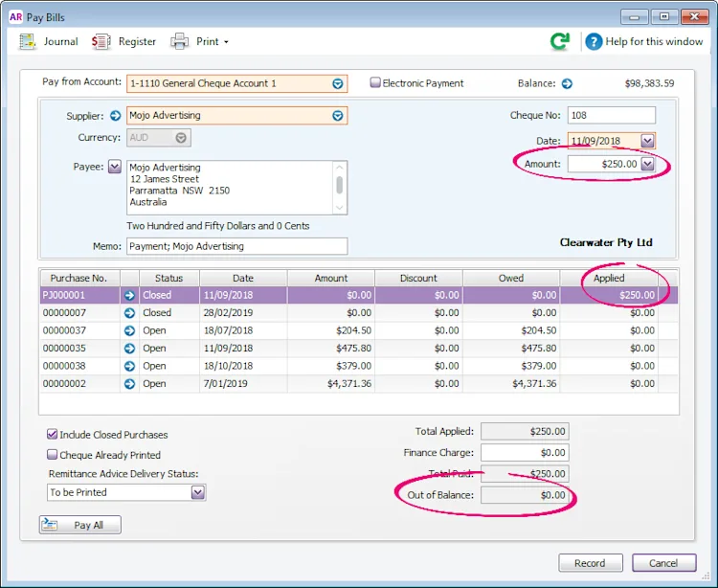Click the Applied column header
Image resolution: width=718 pixels, height=588 pixels.
[x=609, y=278]
